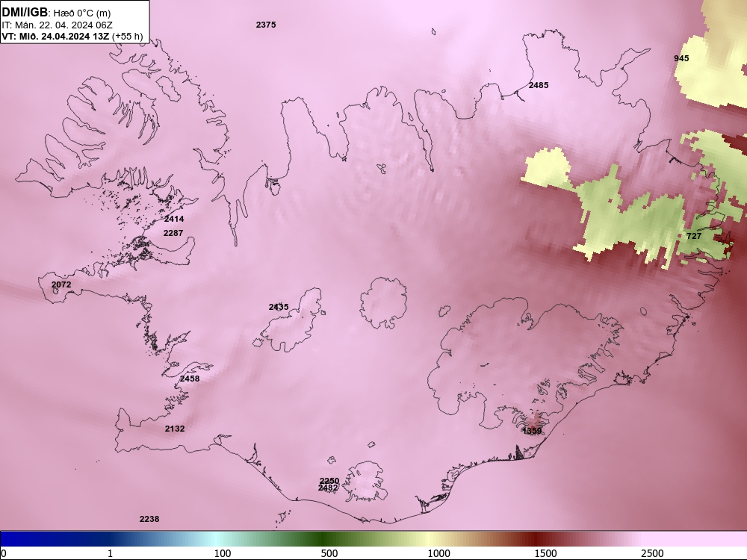Click the 2287 label
This screenshot has width=747, height=560.
pos(173,233)
